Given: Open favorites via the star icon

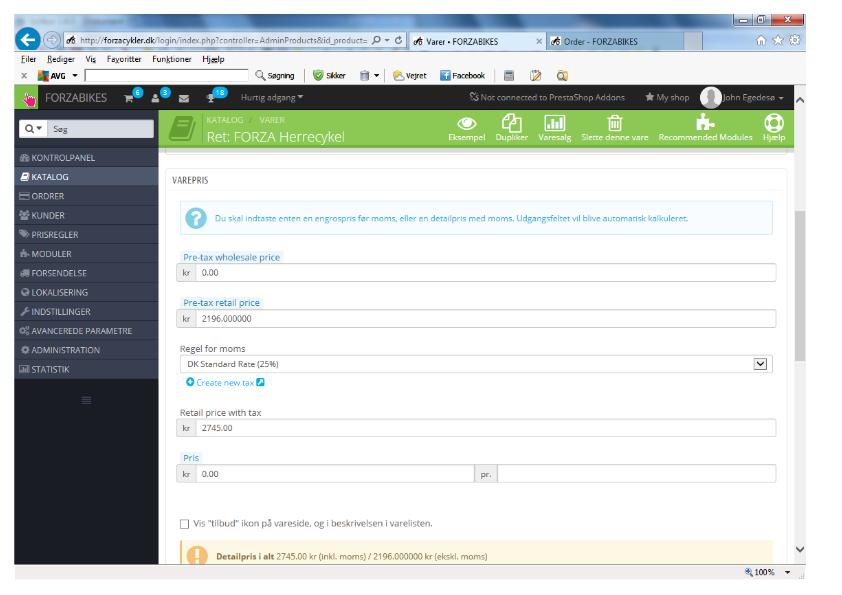Looking at the screenshot, I should [x=778, y=40].
